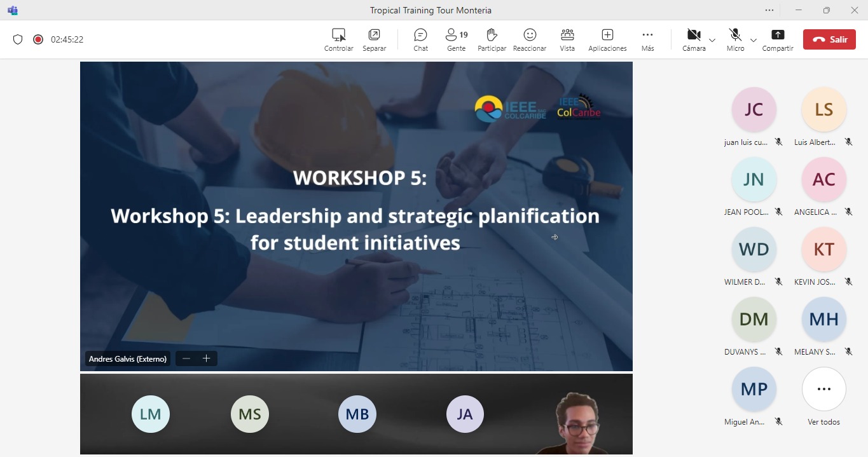
Task: Click Controlar to request control
Action: [x=338, y=39]
